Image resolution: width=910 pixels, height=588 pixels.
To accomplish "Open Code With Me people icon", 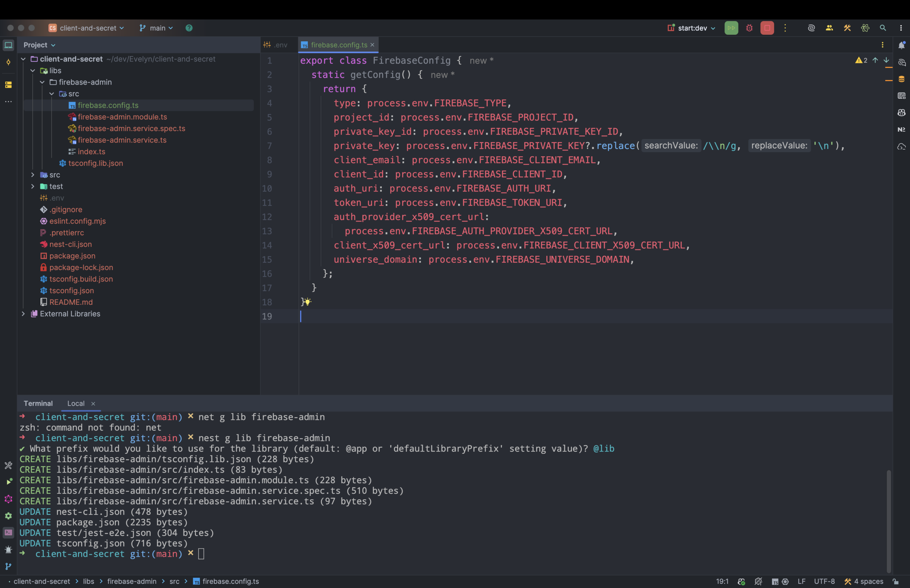I will tap(829, 28).
